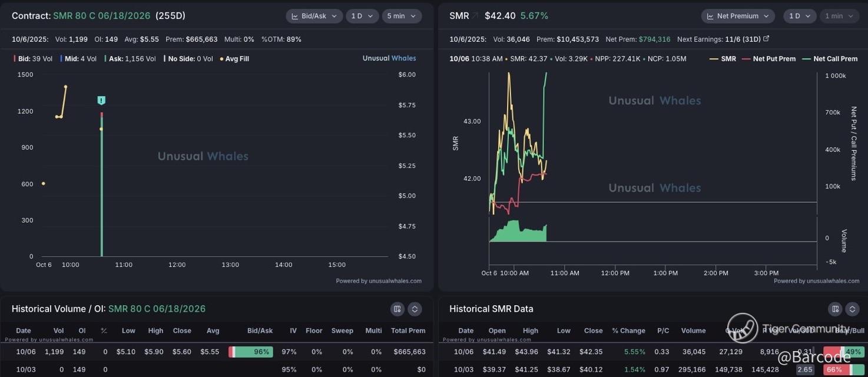
Task: Click the 96% Bid/Ask ratio bar for 10/06
Action: tap(251, 352)
